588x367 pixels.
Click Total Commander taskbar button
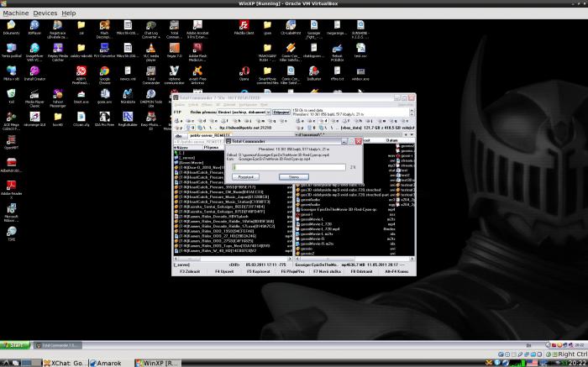point(58,345)
